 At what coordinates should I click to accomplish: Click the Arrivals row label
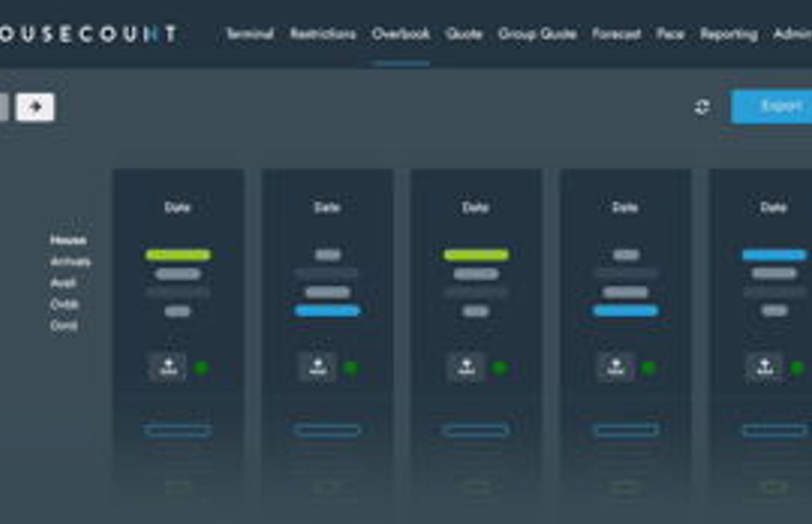(x=71, y=261)
